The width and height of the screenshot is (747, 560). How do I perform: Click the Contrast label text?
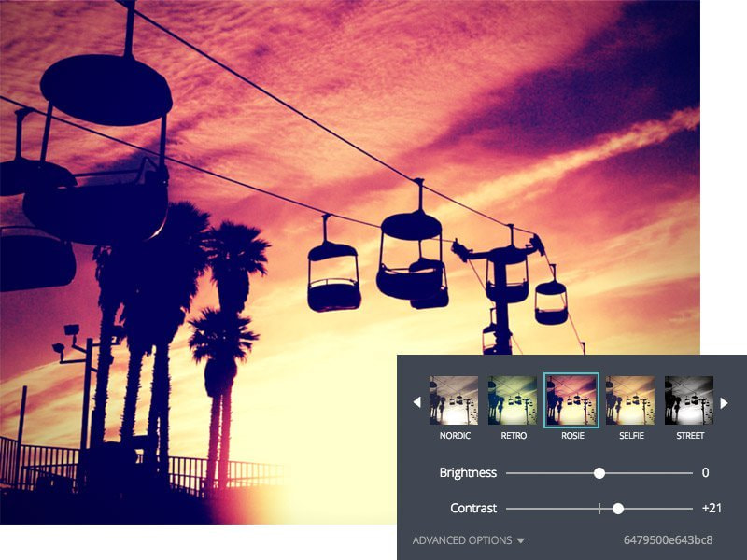click(472, 509)
